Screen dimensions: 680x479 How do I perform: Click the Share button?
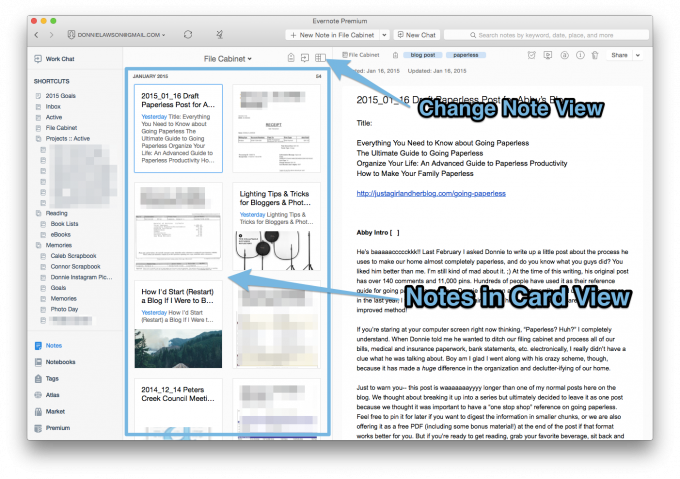coord(619,55)
